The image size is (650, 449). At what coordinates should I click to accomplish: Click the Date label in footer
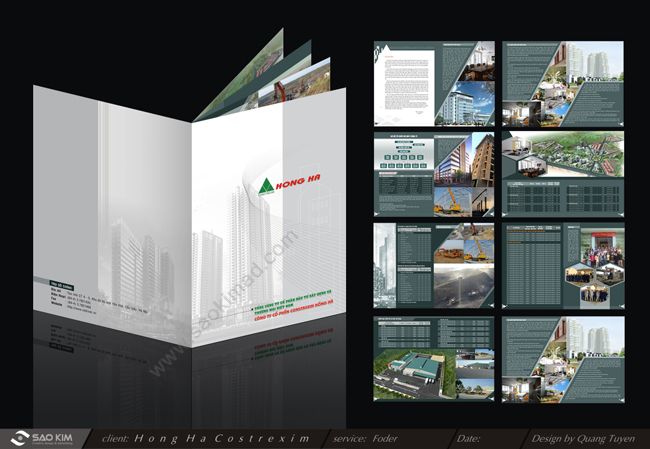click(x=466, y=438)
